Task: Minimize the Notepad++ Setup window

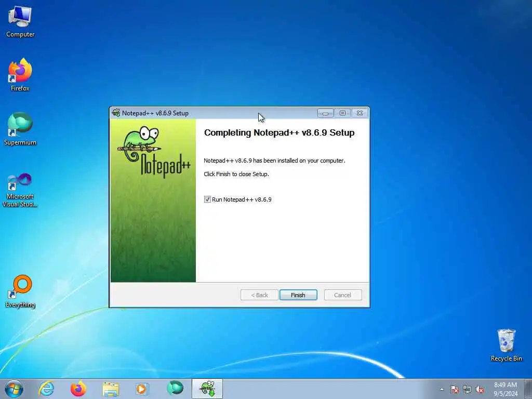Action: 325,113
